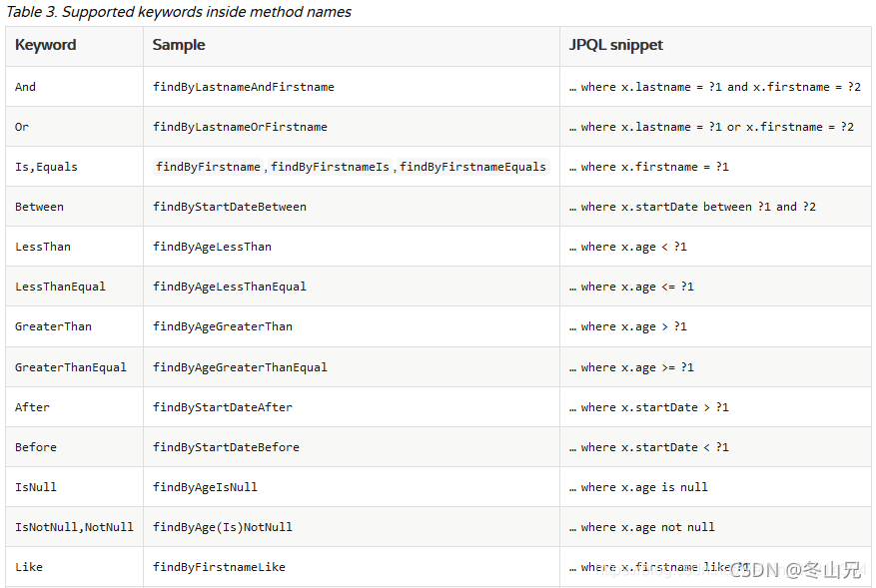The width and height of the screenshot is (876, 588).
Task: Select the Before keyword cell
Action: coord(36,447)
